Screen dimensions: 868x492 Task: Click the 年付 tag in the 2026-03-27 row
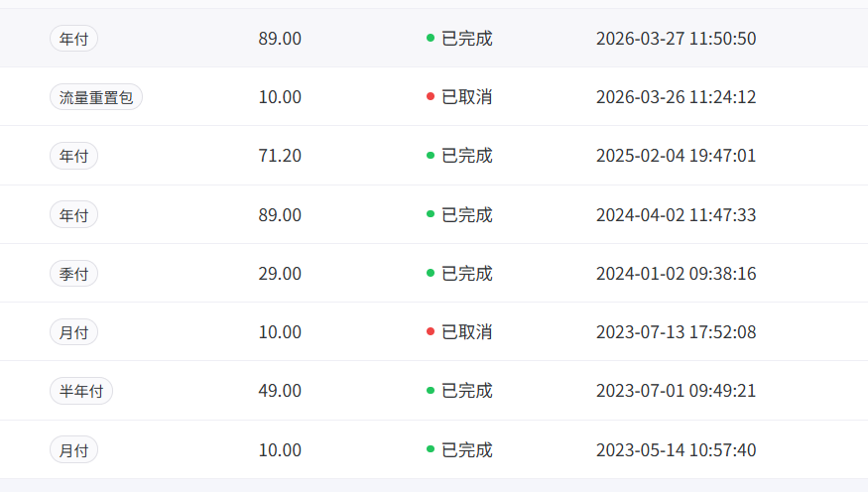[x=73, y=39]
